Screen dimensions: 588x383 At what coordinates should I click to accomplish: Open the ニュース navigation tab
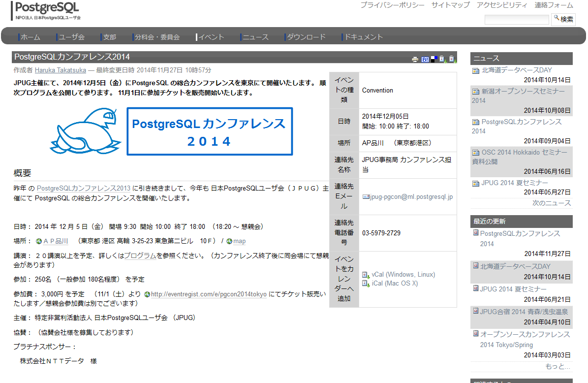coord(254,37)
